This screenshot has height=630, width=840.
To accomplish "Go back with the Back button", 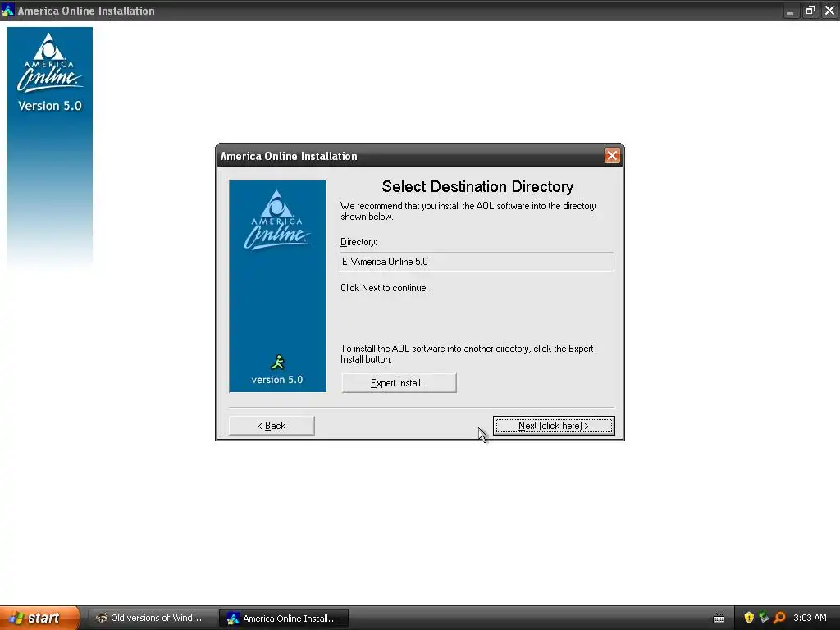I will [272, 426].
